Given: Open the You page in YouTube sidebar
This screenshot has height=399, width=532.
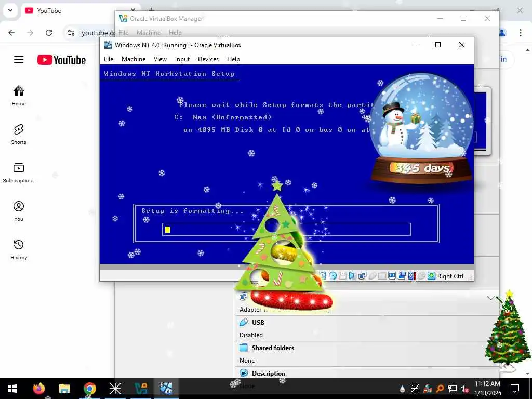Looking at the screenshot, I should tap(19, 211).
